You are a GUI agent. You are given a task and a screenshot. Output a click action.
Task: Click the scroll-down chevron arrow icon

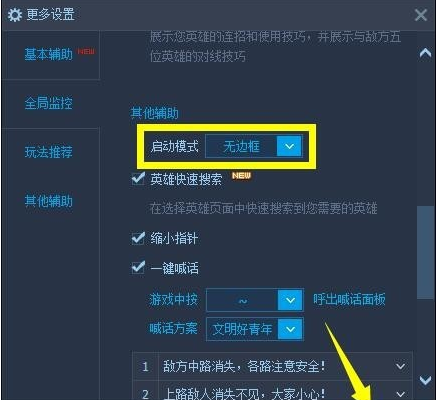click(425, 380)
